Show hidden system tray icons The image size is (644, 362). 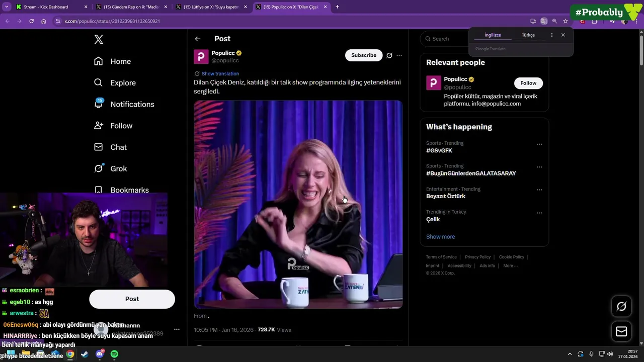(x=570, y=354)
